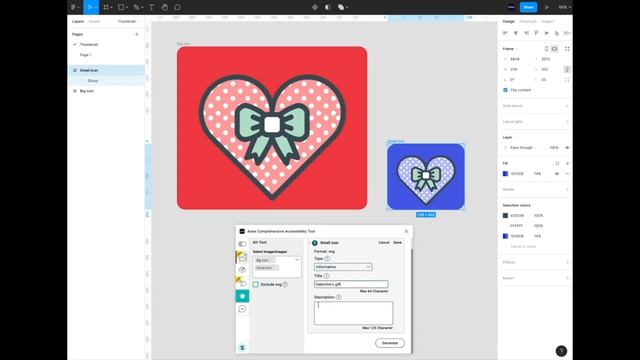
Task: Click the user avatar in toolbar
Action: coord(511,7)
